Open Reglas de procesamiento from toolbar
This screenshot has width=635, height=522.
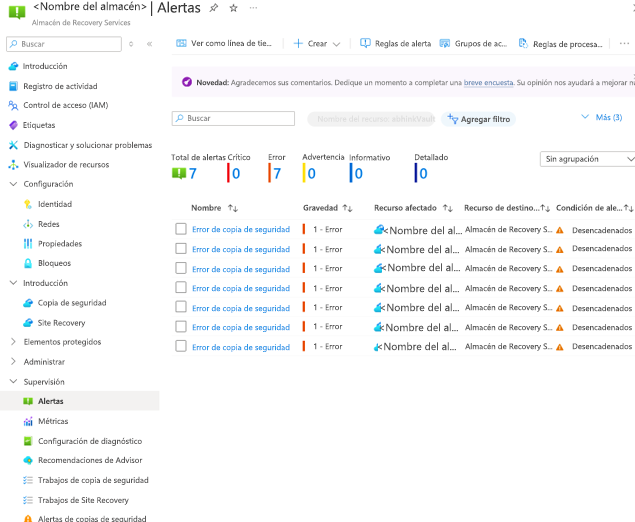click(560, 44)
